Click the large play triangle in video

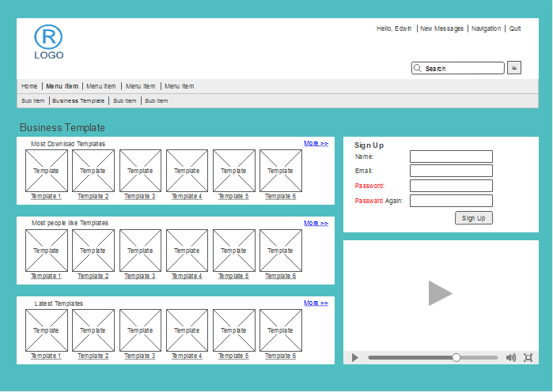tap(439, 293)
